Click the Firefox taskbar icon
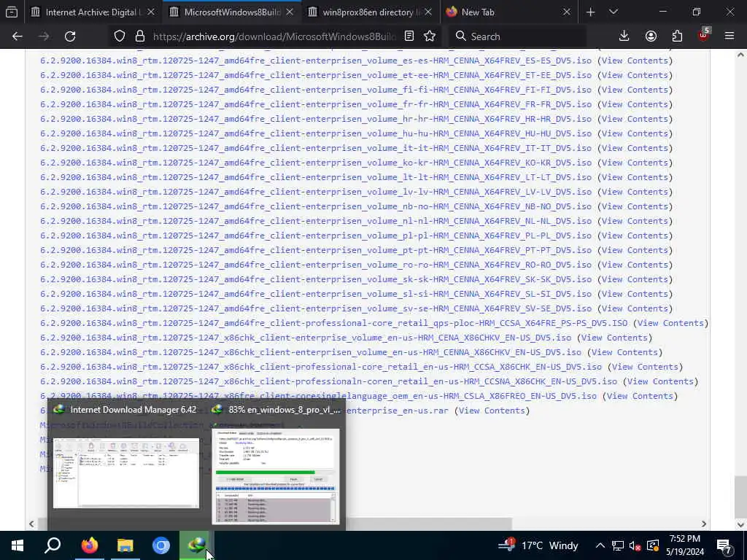Image resolution: width=747 pixels, height=560 pixels. pyautogui.click(x=89, y=545)
